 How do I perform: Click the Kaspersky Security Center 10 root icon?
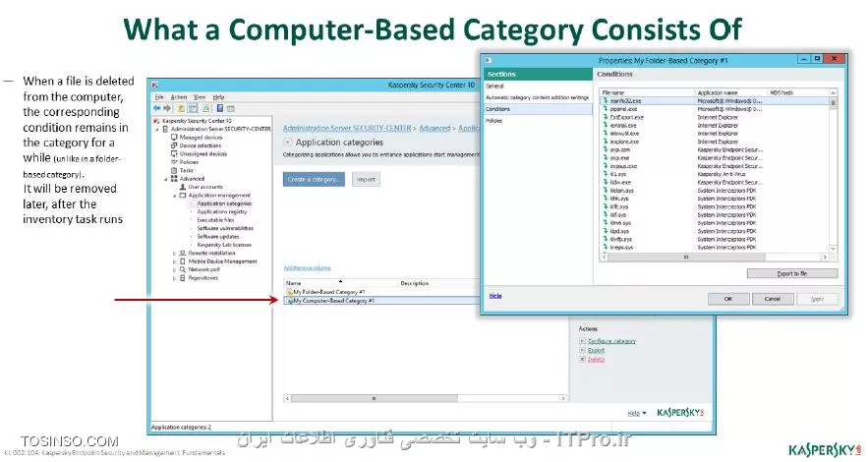point(156,121)
